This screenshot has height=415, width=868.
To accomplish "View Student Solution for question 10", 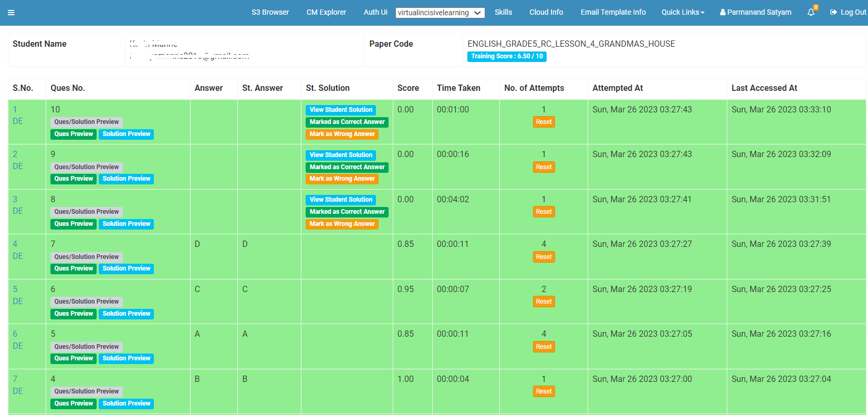I will [x=341, y=110].
